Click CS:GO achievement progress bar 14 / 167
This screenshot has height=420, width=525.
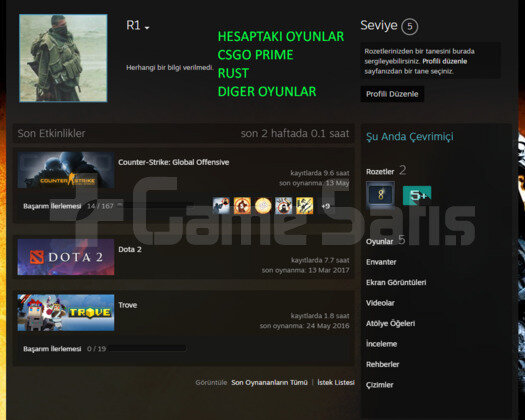click(x=156, y=206)
